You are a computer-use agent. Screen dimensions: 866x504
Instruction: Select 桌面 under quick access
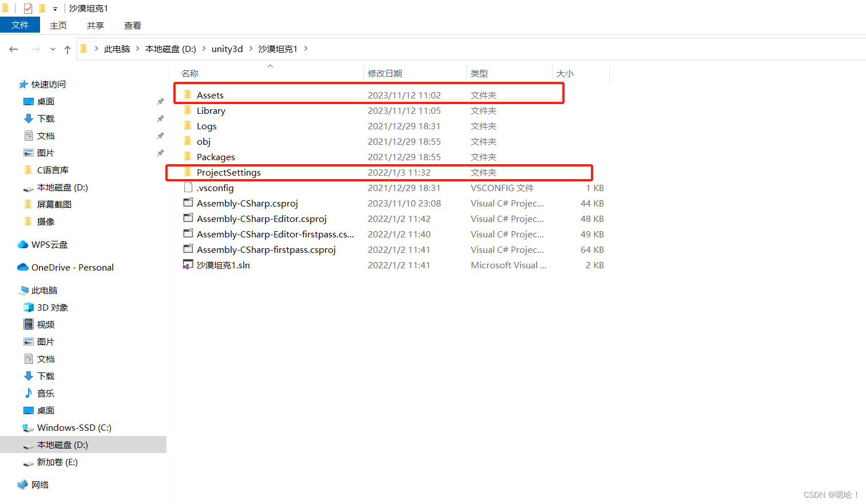pyautogui.click(x=46, y=101)
